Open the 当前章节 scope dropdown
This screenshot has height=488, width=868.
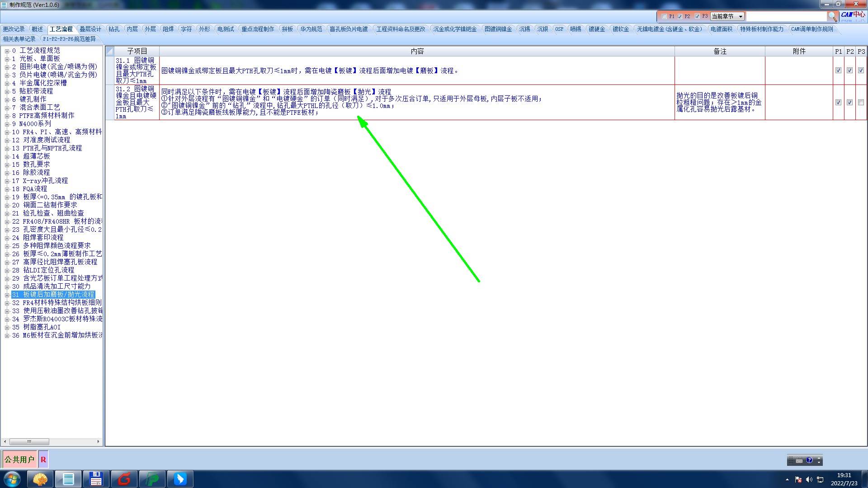point(727,16)
